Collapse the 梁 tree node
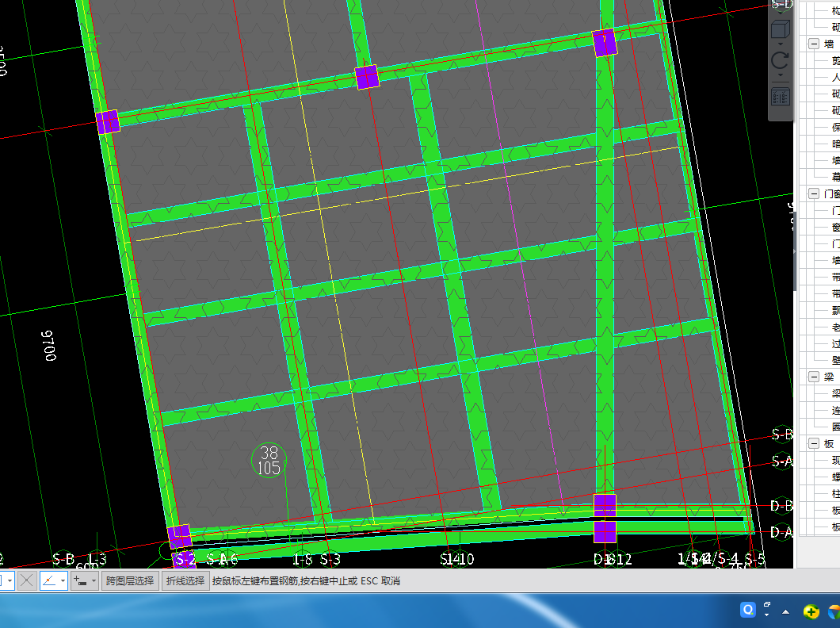840x628 pixels. (814, 377)
